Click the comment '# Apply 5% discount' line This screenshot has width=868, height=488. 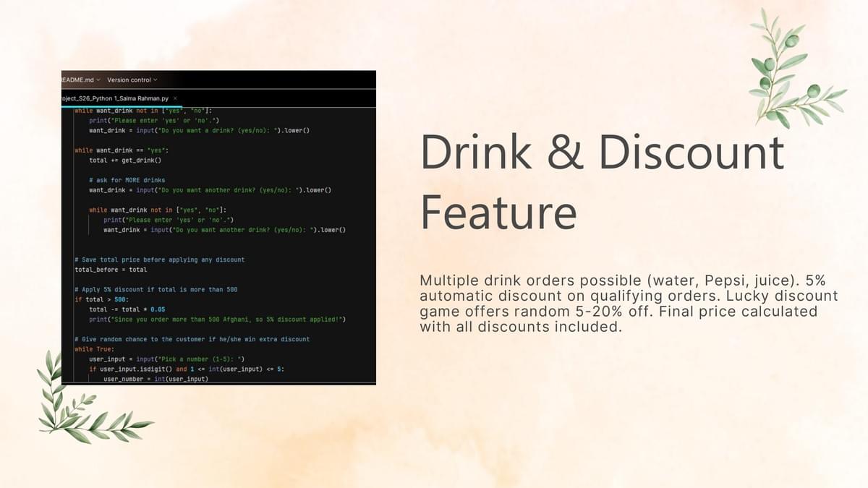click(x=156, y=289)
